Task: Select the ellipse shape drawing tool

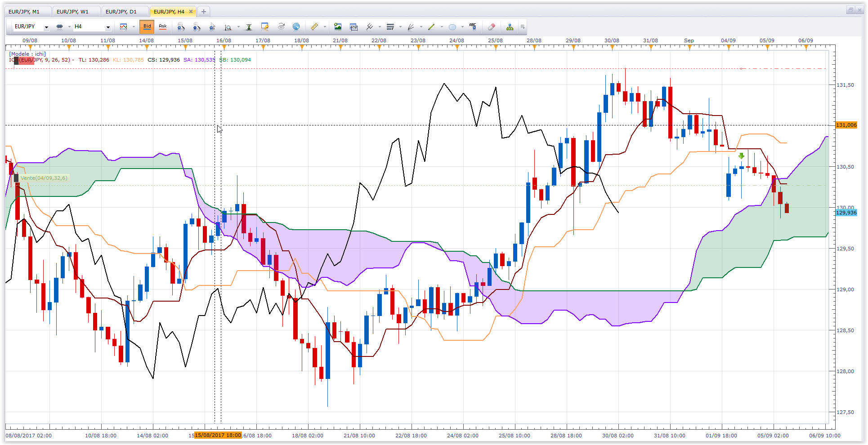Action: pos(452,27)
